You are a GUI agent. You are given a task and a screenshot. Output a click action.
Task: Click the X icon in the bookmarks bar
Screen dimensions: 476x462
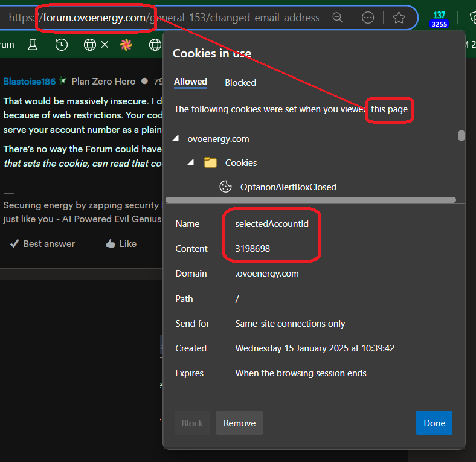pos(105,45)
